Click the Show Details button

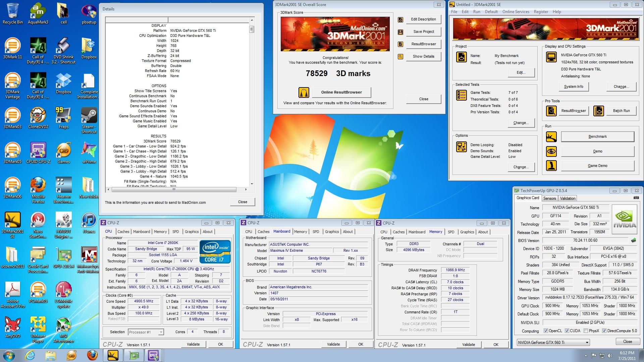pos(424,56)
